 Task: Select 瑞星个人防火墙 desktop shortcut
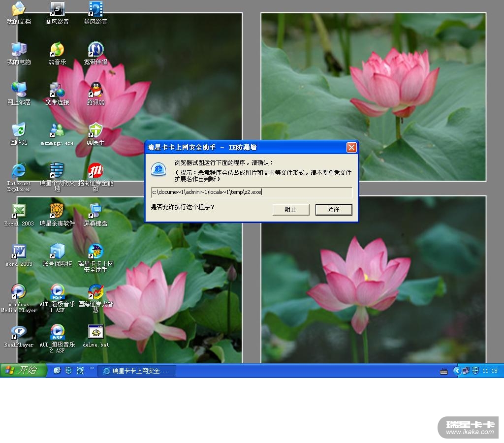pos(57,178)
